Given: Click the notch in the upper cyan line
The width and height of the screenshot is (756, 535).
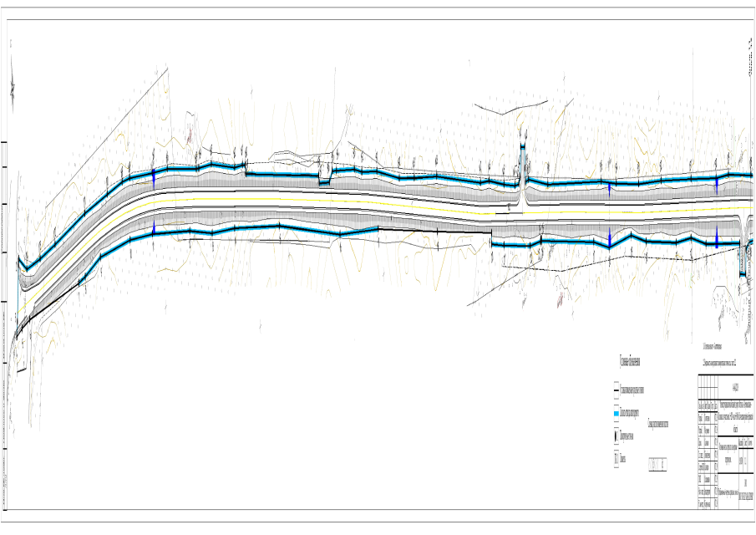Looking at the screenshot, I should (x=325, y=177).
